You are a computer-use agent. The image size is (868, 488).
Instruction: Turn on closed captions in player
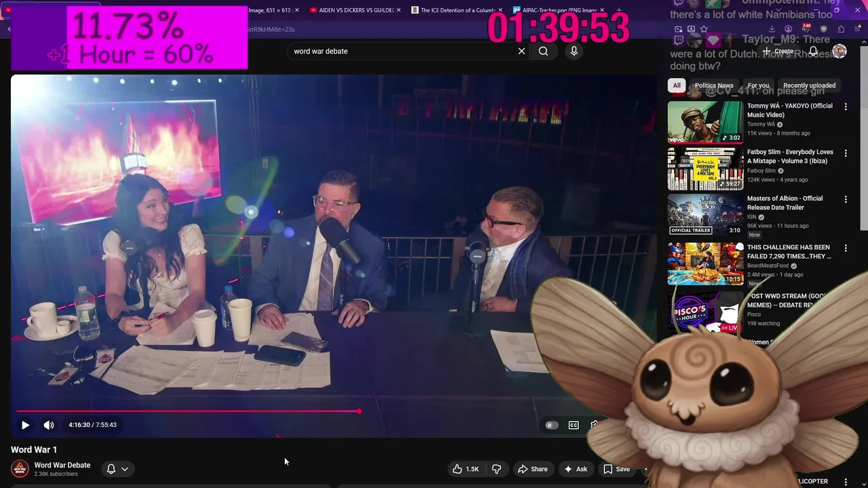click(x=574, y=425)
